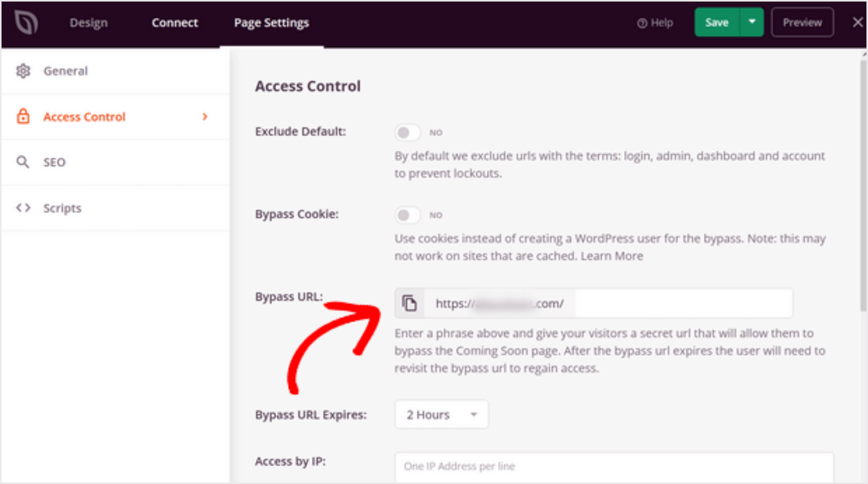This screenshot has width=868, height=484.
Task: Click inside the Access by IP field
Action: click(610, 466)
